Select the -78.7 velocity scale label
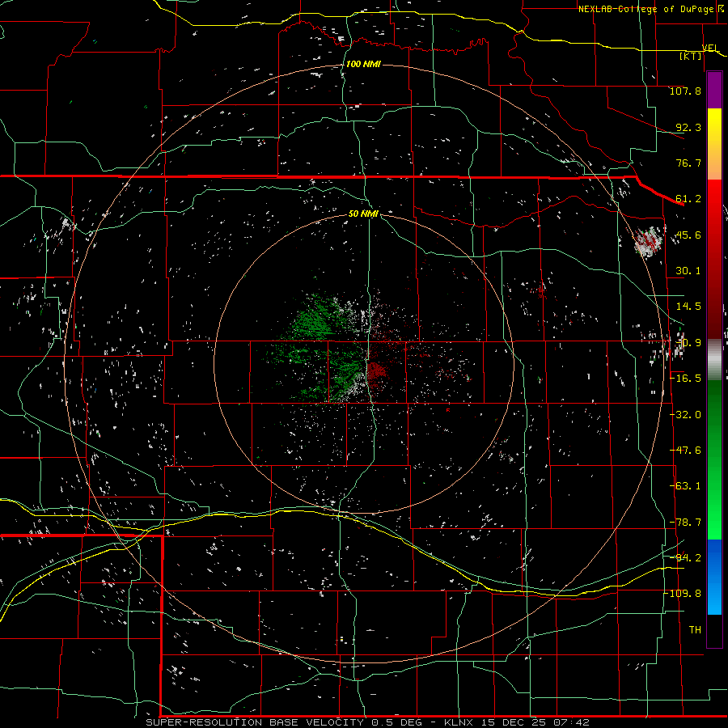 [686, 523]
